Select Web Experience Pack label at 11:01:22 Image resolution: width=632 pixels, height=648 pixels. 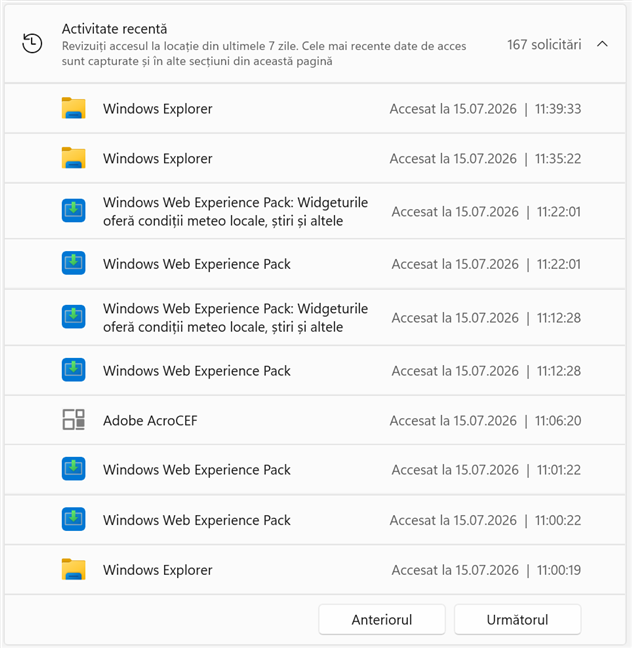pos(197,470)
